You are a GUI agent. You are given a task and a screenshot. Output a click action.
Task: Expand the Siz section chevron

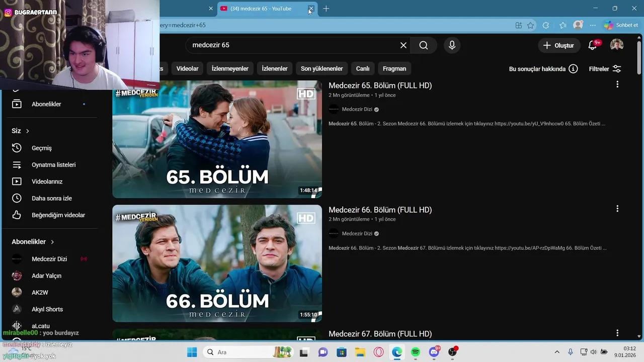(28, 131)
